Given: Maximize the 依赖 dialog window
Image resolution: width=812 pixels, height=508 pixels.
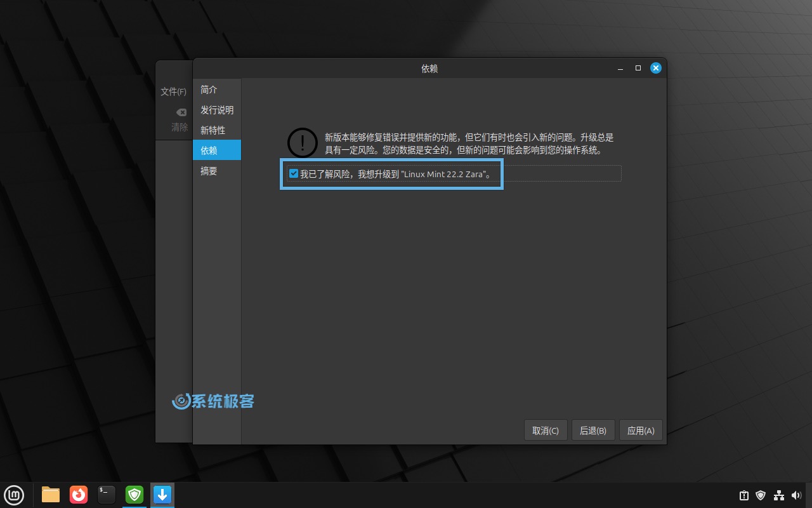Looking at the screenshot, I should tap(638, 68).
